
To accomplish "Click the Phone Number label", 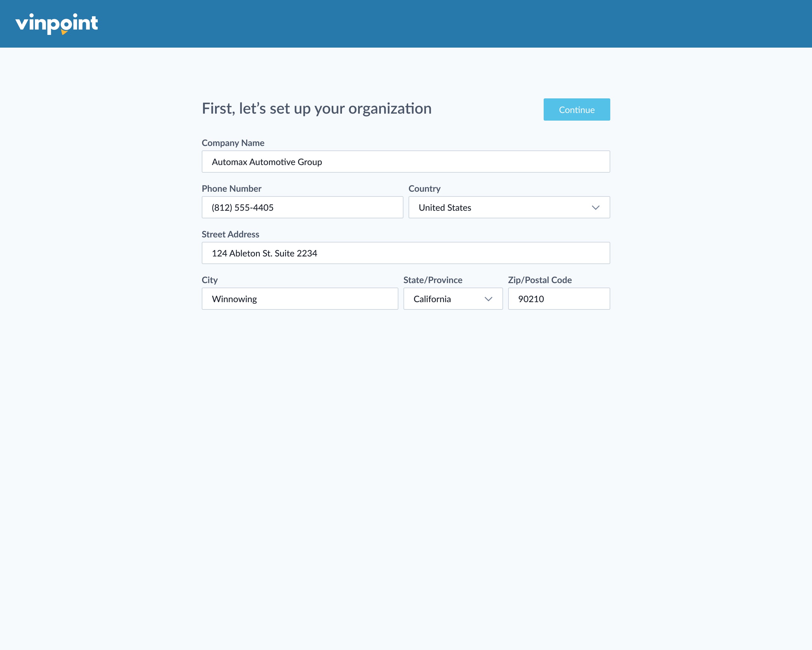I will coord(231,189).
